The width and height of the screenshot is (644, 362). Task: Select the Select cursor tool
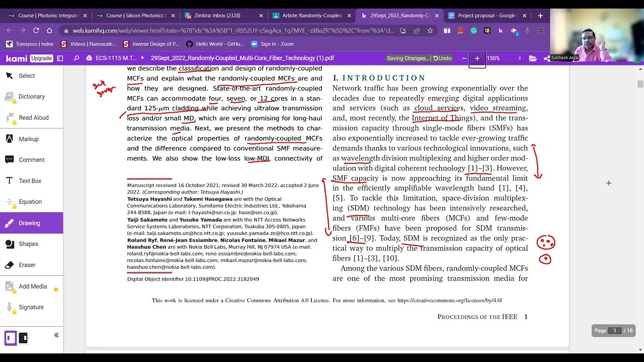(x=31, y=76)
